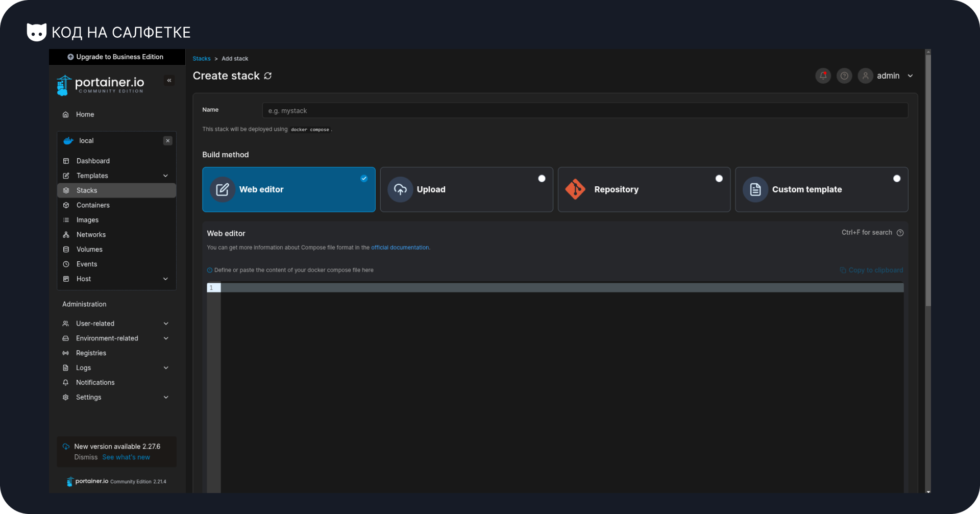The width and height of the screenshot is (980, 514).
Task: Click Copy to clipboard
Action: tap(871, 271)
